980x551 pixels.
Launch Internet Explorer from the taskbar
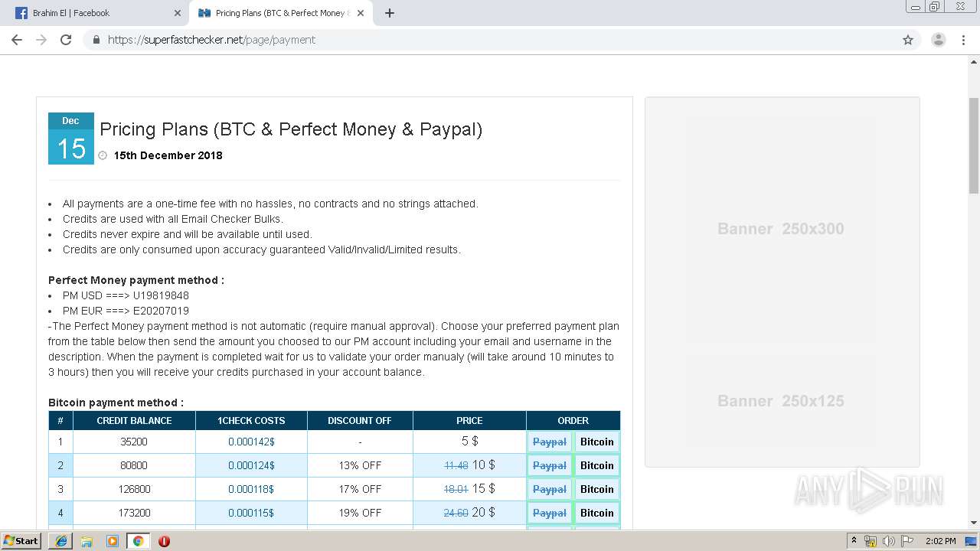click(61, 541)
